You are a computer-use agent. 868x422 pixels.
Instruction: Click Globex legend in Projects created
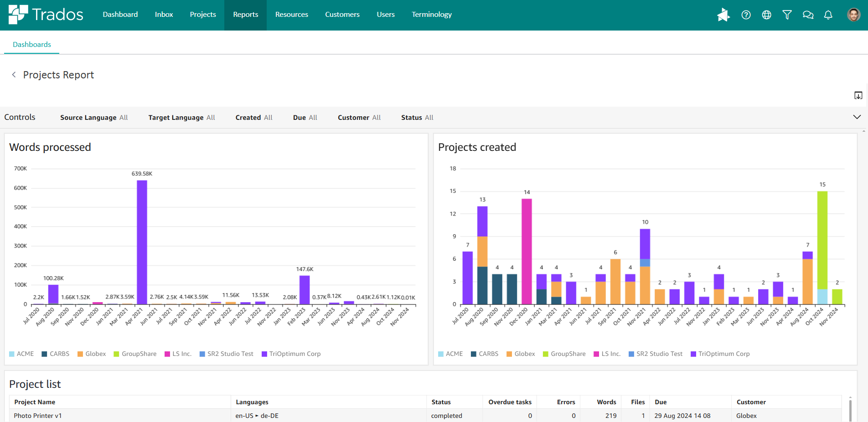point(521,354)
